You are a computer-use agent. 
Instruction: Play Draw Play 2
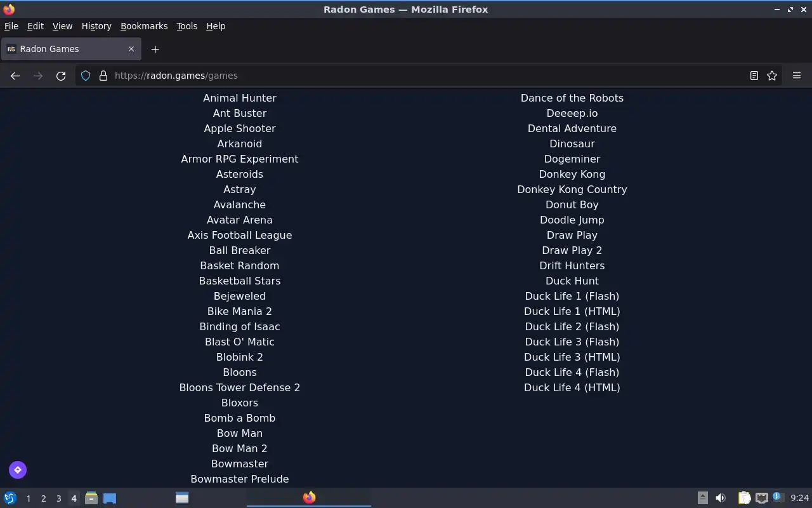[572, 250]
